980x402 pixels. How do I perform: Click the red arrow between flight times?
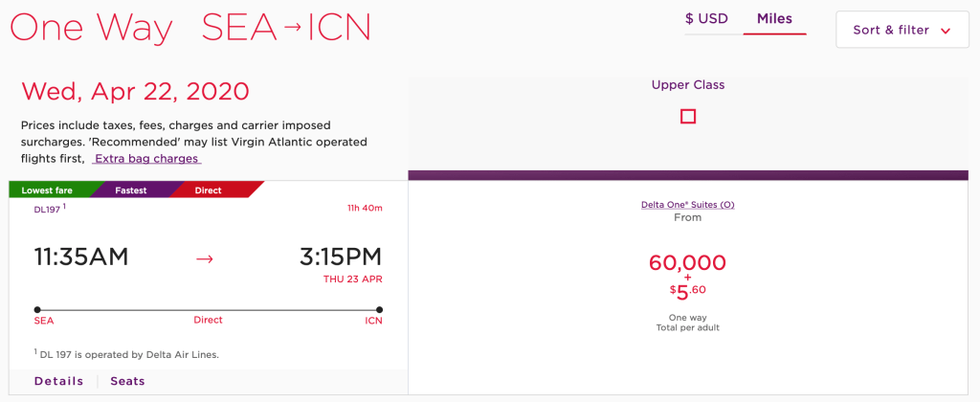point(204,258)
